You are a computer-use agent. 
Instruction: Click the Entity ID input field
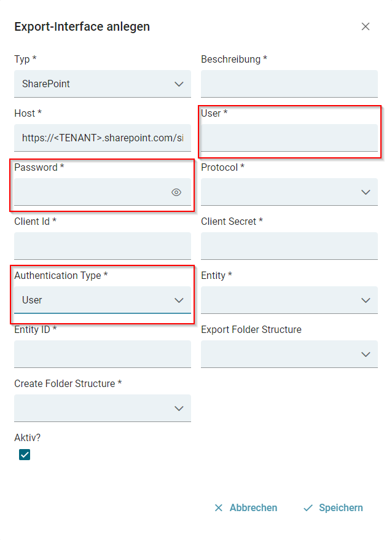click(x=103, y=354)
